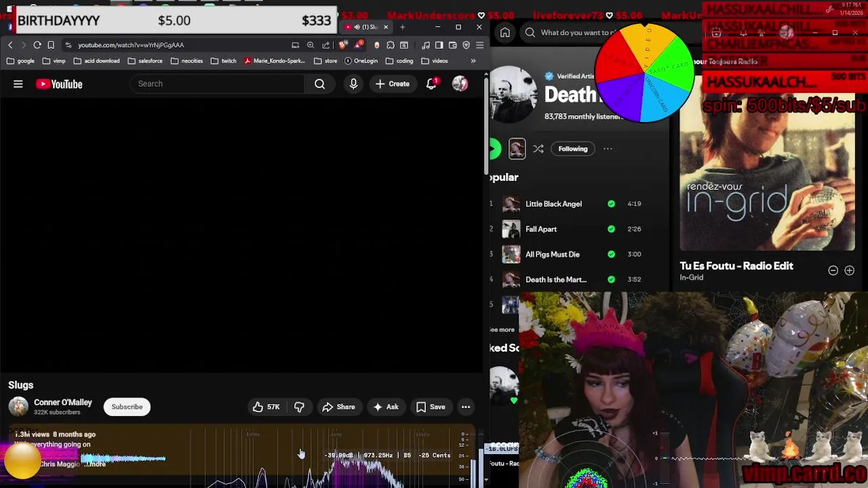Open the videos bookmarks folder

[435, 60]
